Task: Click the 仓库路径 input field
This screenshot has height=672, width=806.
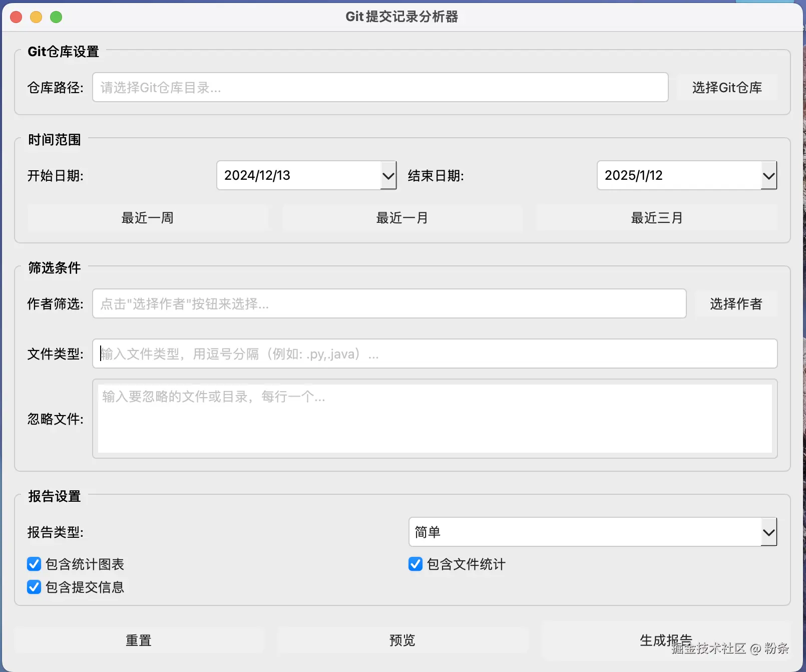Action: (380, 87)
